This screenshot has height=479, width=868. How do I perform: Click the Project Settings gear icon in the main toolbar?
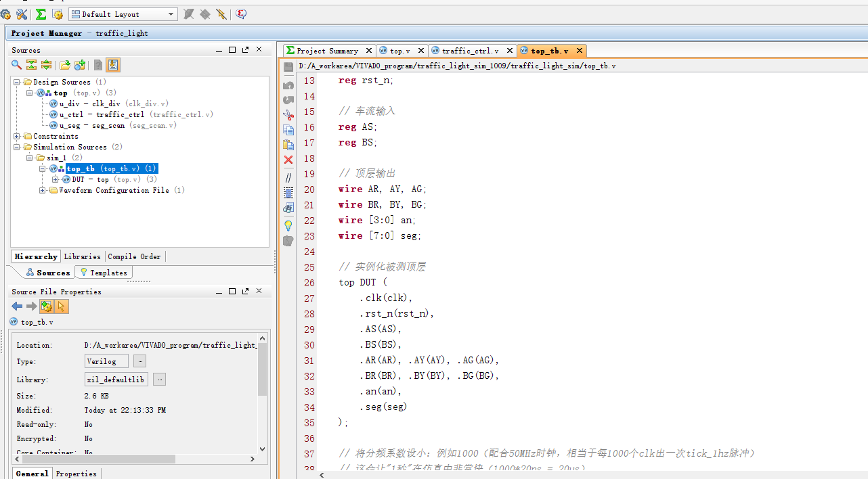tap(5, 14)
